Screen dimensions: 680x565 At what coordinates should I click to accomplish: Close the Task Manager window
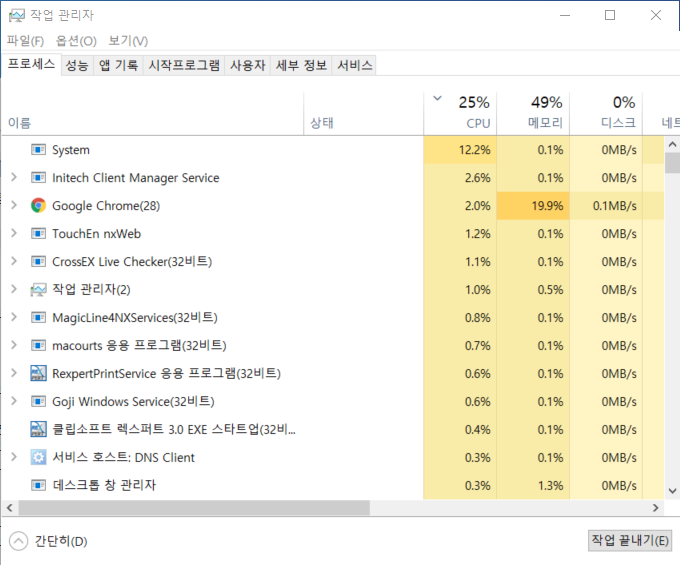click(x=656, y=15)
